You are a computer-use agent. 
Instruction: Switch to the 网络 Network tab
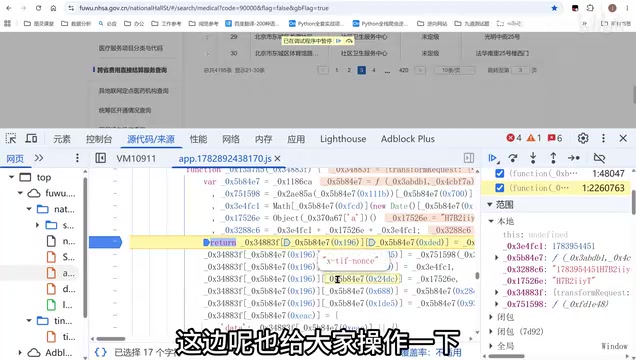231,139
